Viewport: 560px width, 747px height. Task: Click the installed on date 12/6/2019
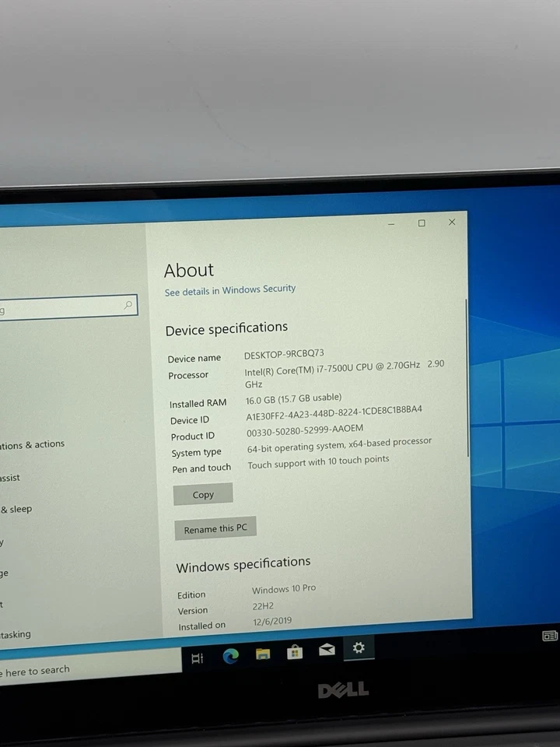point(272,621)
